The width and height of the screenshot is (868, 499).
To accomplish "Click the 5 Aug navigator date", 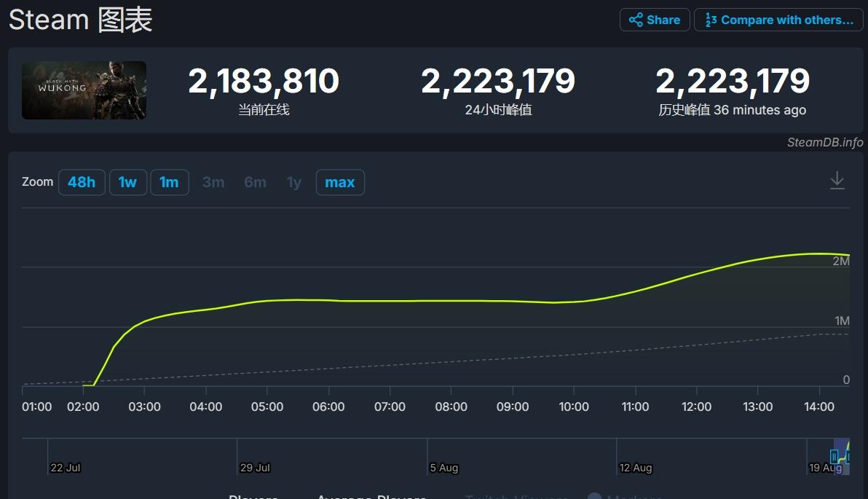I will coord(444,468).
